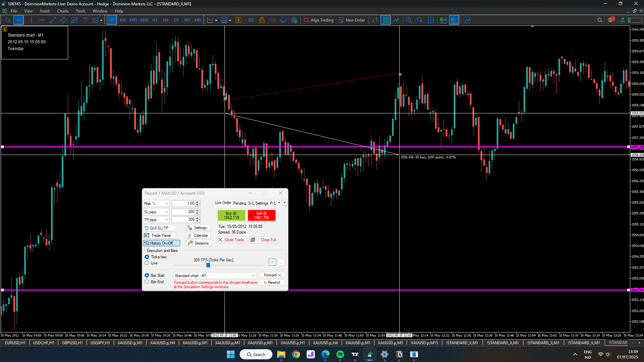Click the Forward >| button
Viewport: 644px width, 362px height.
272,275
